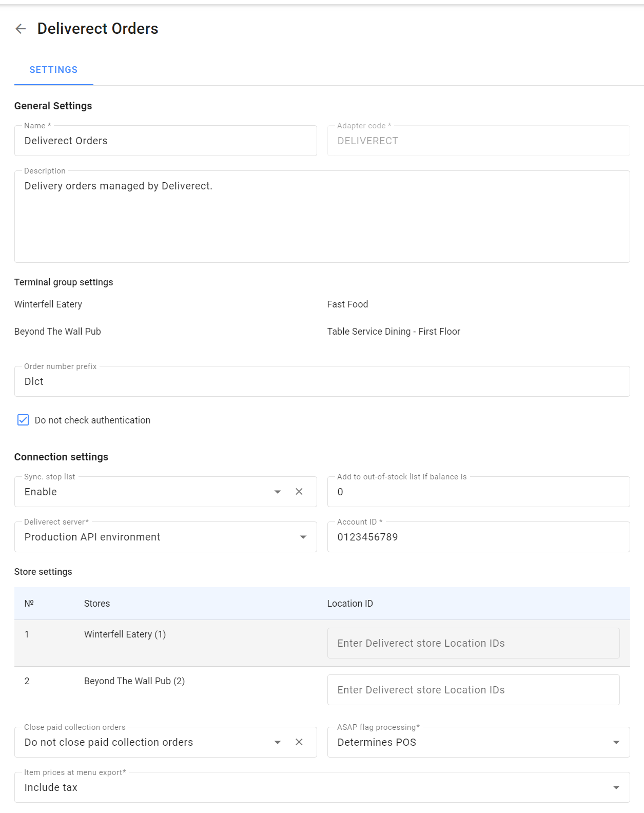Image resolution: width=644 pixels, height=813 pixels.
Task: Select the Beyond The Wall Pub store row
Action: point(134,681)
